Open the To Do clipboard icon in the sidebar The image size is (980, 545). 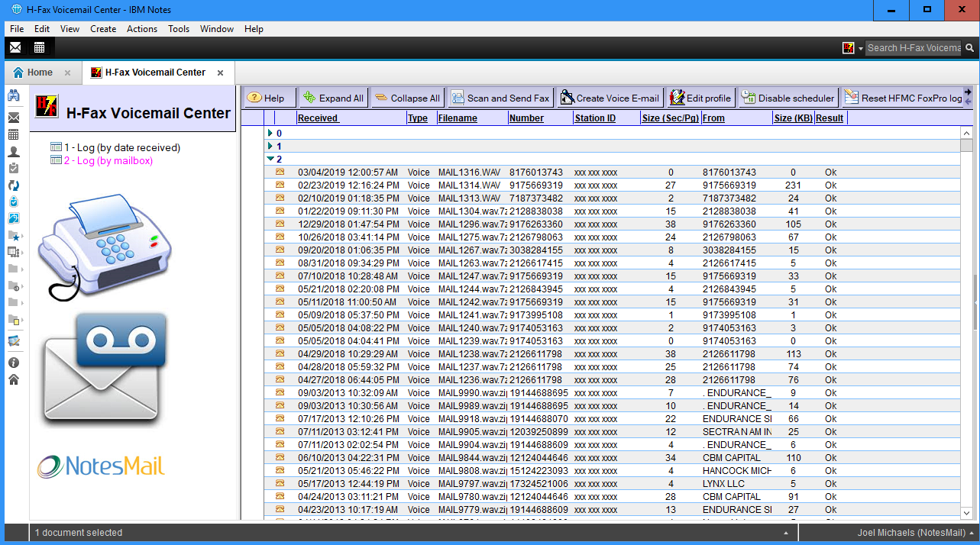13,168
